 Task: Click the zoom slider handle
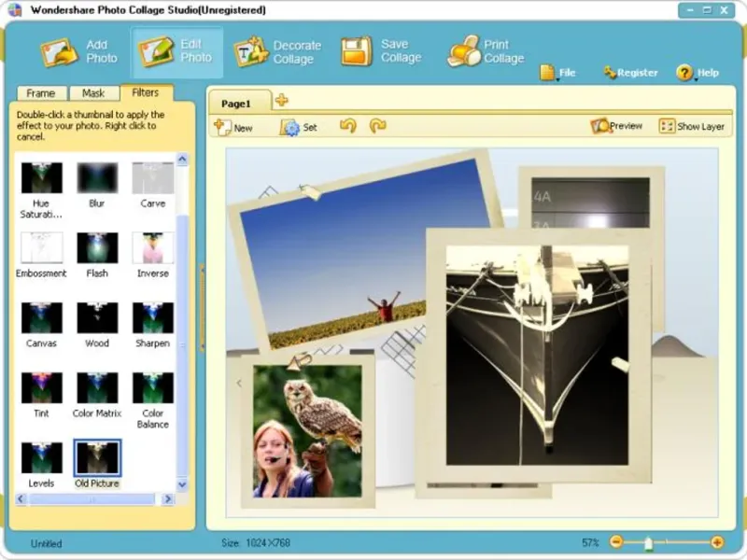(648, 543)
